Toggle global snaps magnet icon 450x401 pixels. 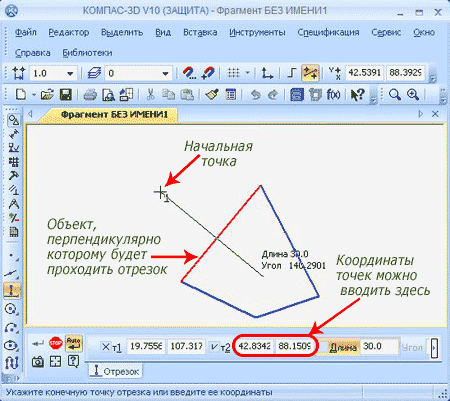click(190, 73)
